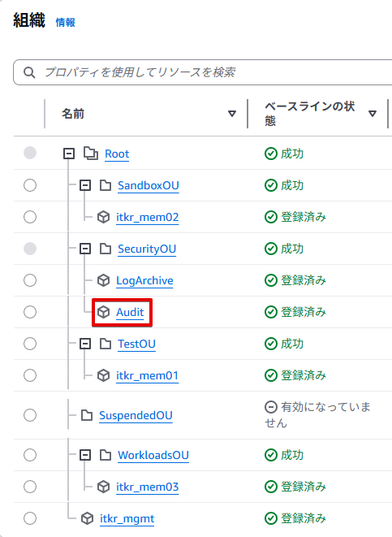Image resolution: width=392 pixels, height=537 pixels.
Task: Collapse the Root tree node
Action: coord(69,154)
